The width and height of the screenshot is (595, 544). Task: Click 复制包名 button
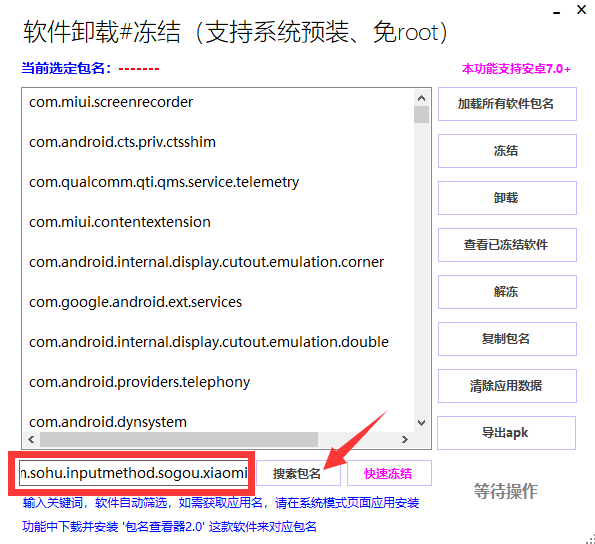pos(507,339)
